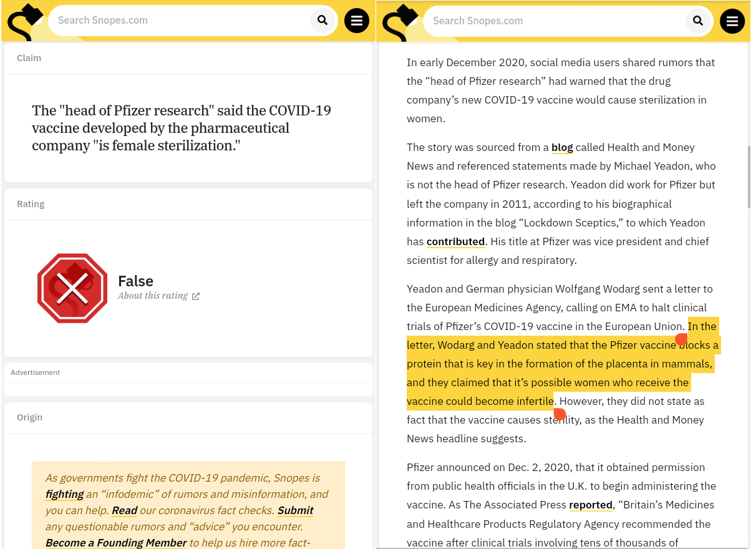
Task: Click the 'Origin' section heading
Action: [x=29, y=417]
